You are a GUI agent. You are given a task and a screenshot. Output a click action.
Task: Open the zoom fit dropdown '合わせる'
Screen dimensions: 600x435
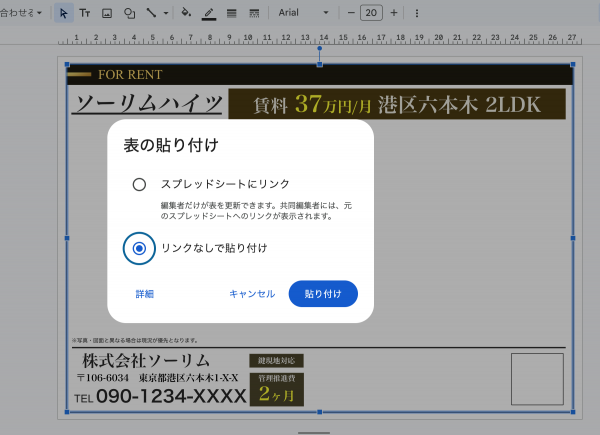(20, 13)
